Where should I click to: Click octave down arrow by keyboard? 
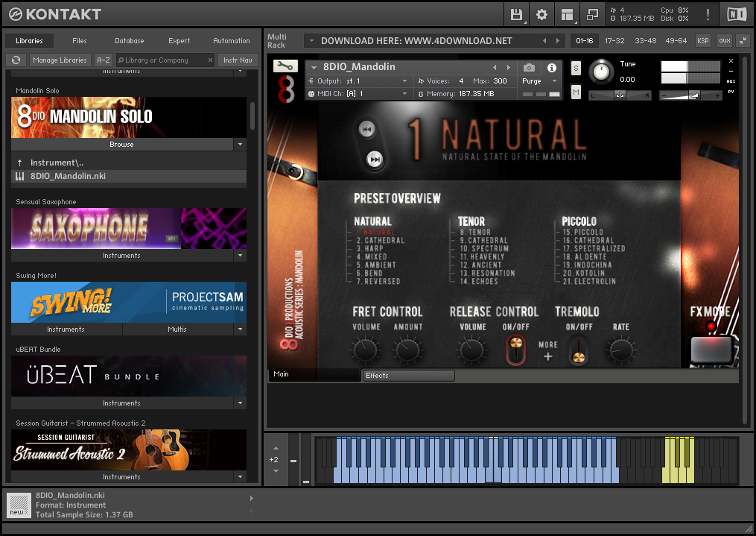(276, 471)
